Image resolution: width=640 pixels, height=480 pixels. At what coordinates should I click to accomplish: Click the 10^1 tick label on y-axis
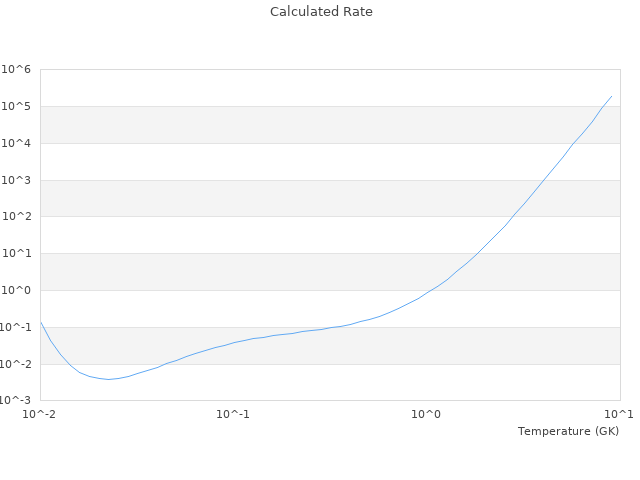click(x=17, y=253)
